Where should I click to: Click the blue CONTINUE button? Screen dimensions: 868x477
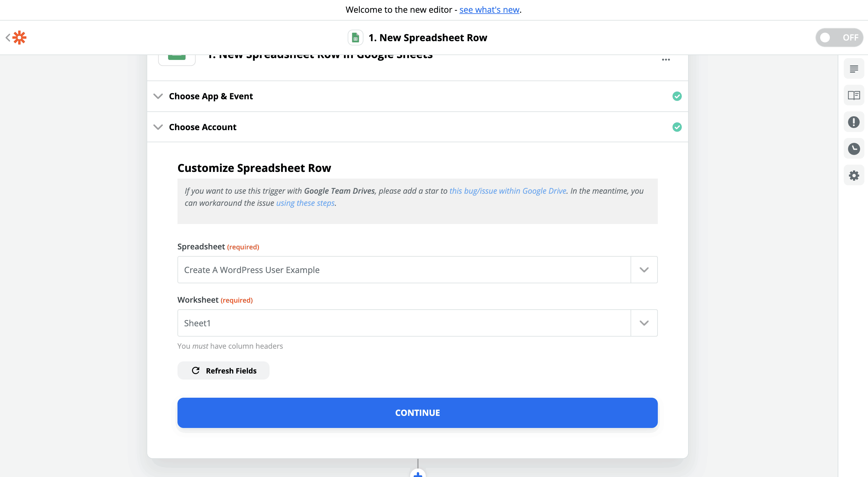click(x=417, y=413)
